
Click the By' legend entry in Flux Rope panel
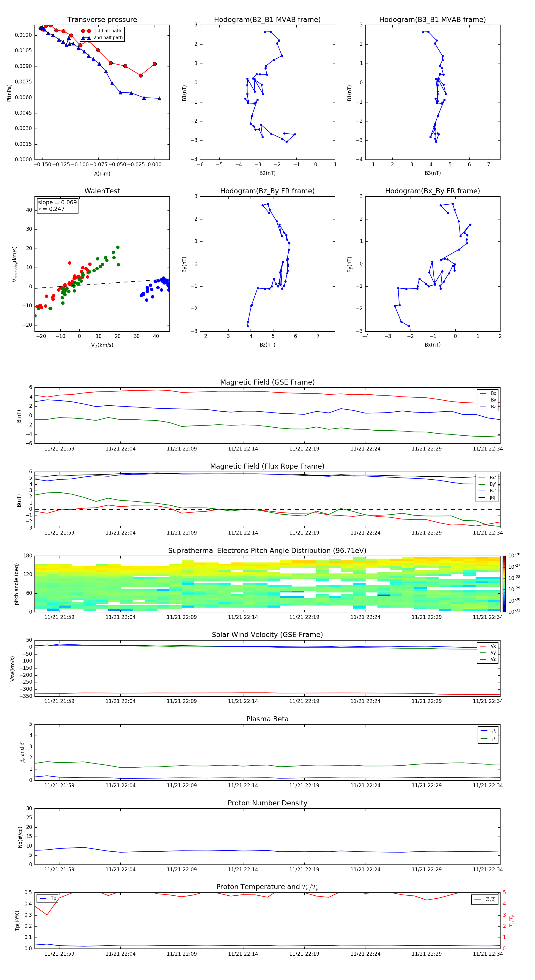487,484
